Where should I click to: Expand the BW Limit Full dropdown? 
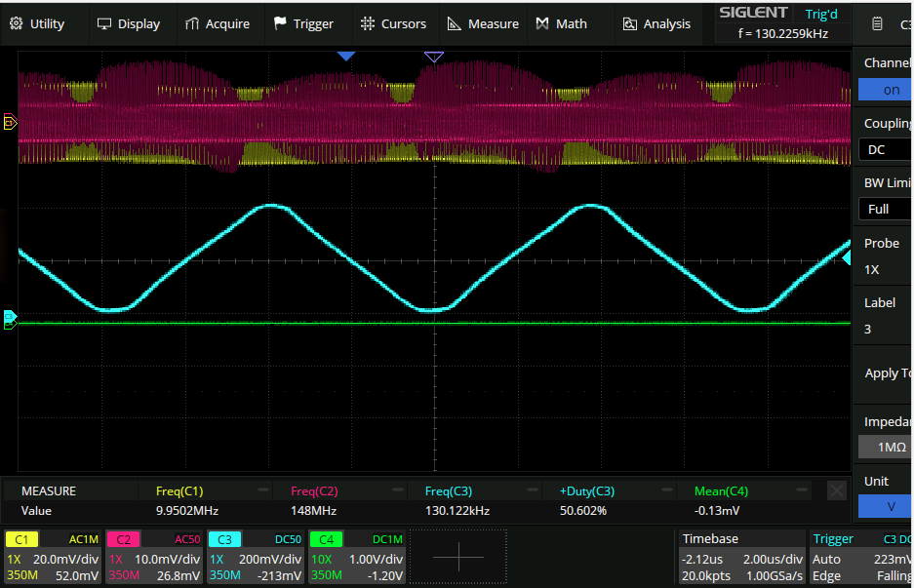pos(885,209)
